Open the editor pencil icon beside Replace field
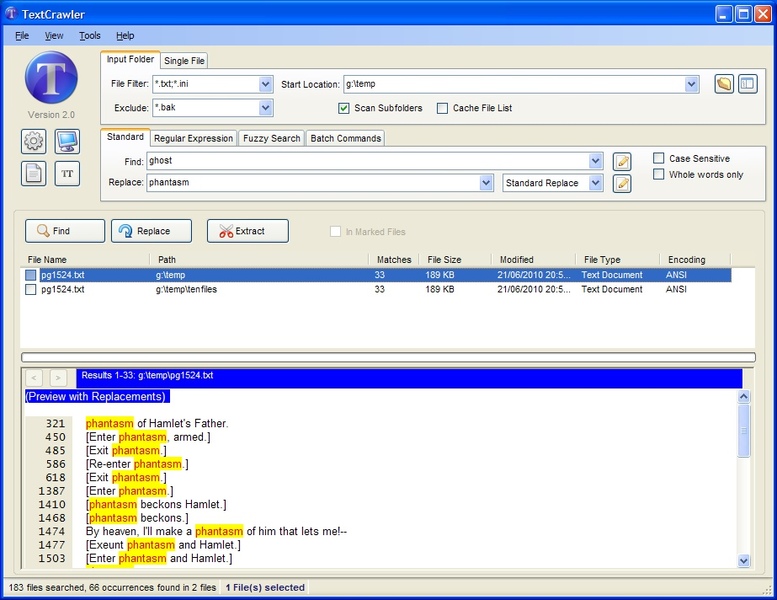 tap(622, 184)
